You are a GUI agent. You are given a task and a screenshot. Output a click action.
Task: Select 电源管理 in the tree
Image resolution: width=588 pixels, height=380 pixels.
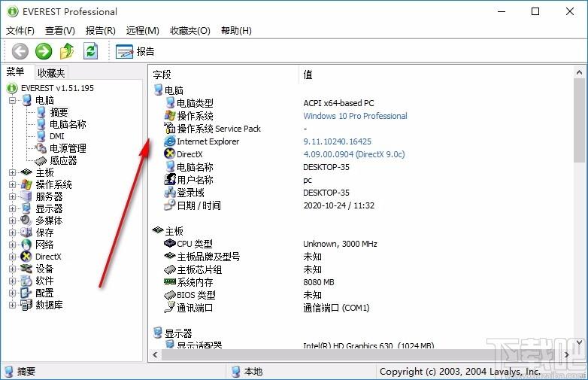point(68,148)
